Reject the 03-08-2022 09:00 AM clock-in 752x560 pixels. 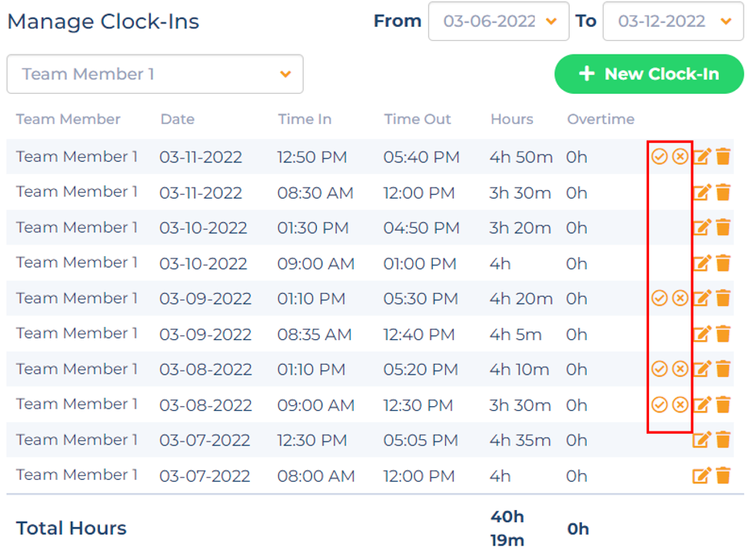(x=680, y=405)
